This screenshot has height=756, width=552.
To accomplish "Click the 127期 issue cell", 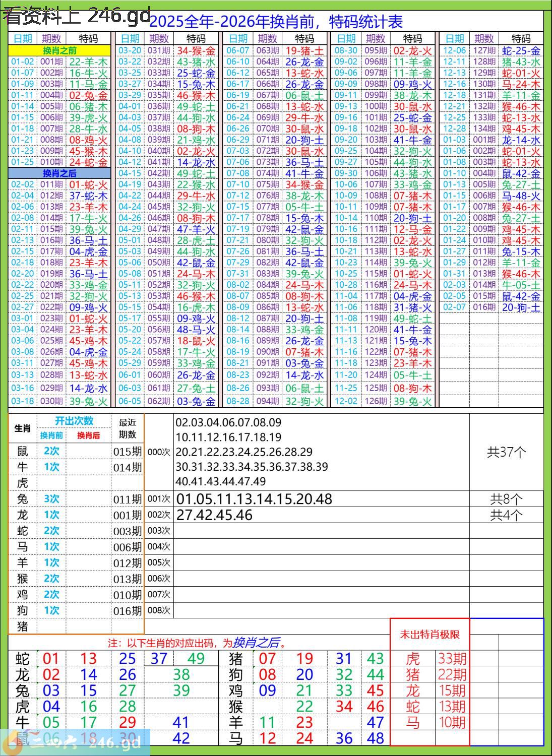I will (484, 50).
